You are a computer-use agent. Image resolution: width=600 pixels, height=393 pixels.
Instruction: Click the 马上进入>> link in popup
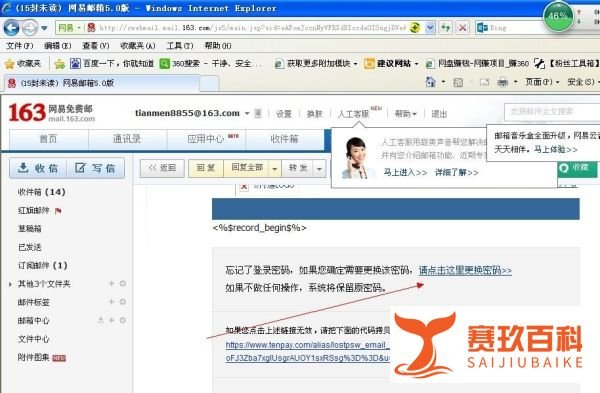click(x=405, y=173)
